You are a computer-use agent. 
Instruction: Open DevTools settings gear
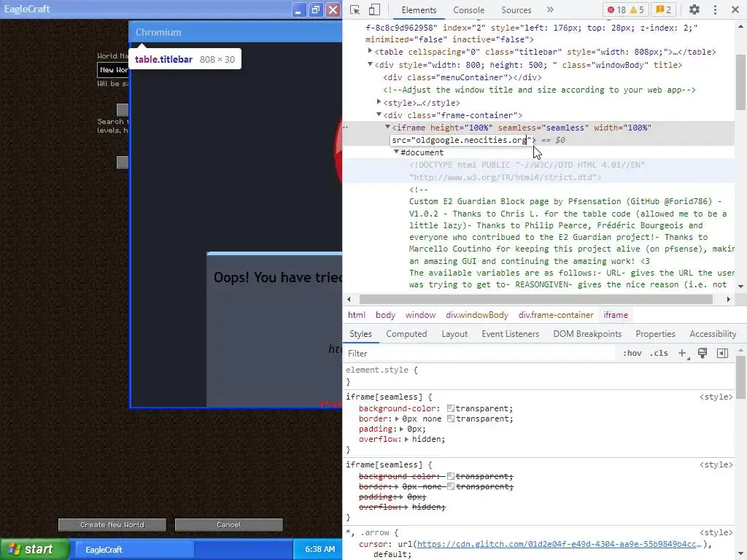pyautogui.click(x=694, y=9)
